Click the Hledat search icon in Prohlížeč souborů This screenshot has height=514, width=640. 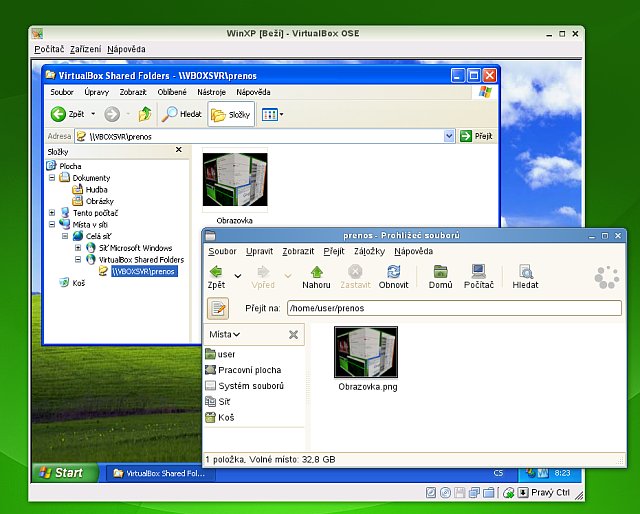pos(525,272)
